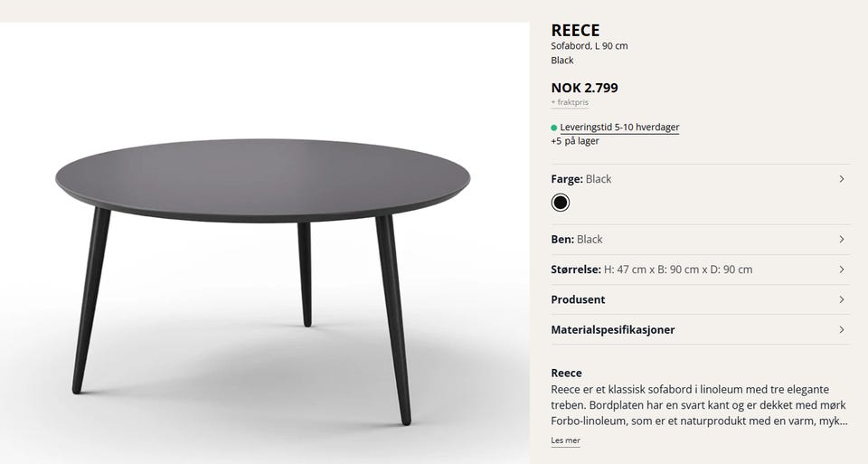868x464 pixels.
Task: Open the 'Leveringstid 5-10 hverdager' link
Action: click(619, 128)
